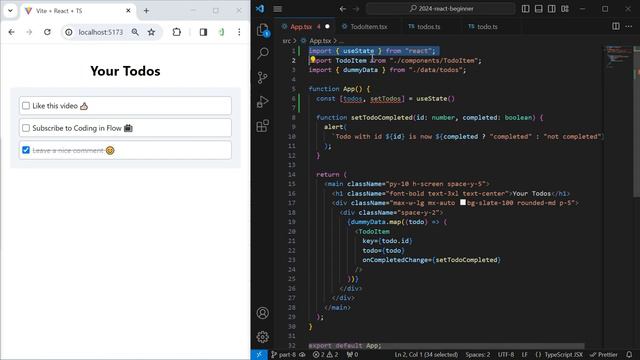This screenshot has height=360, width=640.
Task: Bookmark this page with the star
Action: [151, 32]
